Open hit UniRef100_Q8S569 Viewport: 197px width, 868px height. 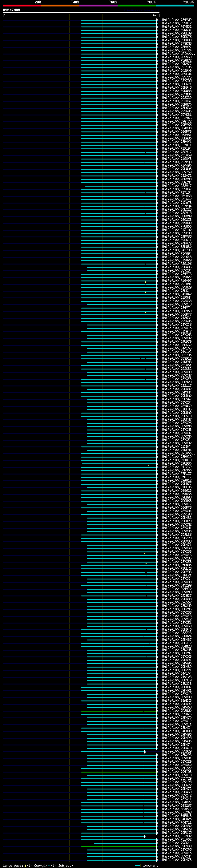[176, 57]
